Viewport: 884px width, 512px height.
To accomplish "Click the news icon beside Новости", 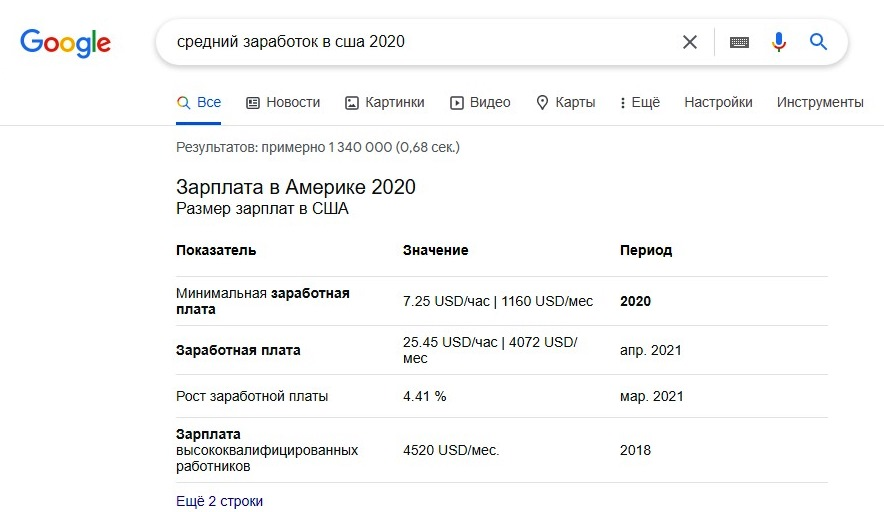I will (x=253, y=102).
